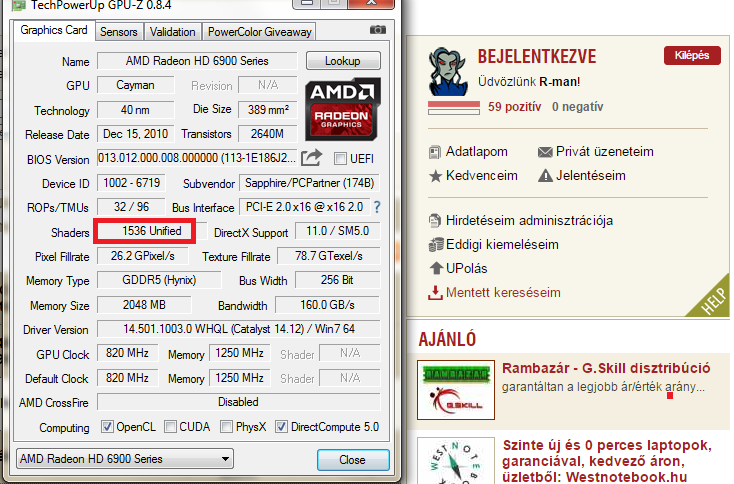Open the AMD Radeon HD 6900 Series dropdown
The height and width of the screenshot is (484, 734).
click(x=125, y=459)
